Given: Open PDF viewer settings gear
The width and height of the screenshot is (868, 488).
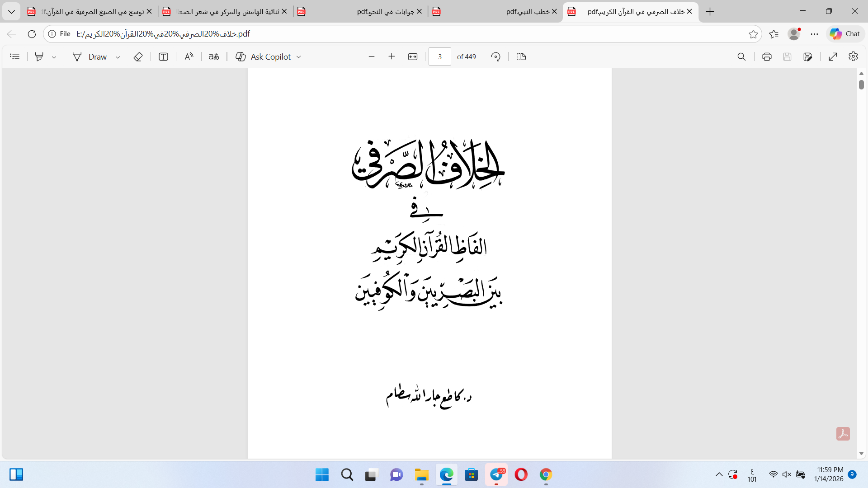Looking at the screenshot, I should [853, 56].
